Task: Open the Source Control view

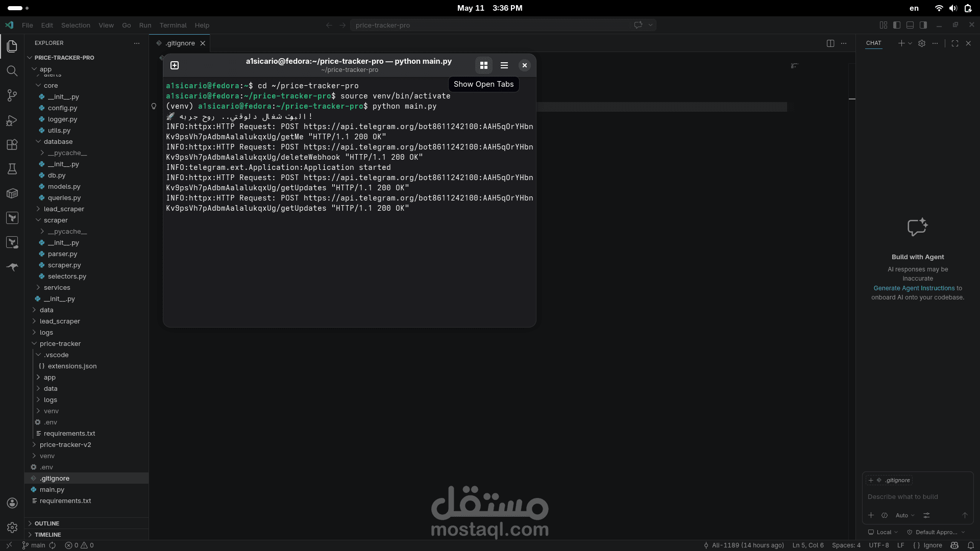Action: coord(12,95)
